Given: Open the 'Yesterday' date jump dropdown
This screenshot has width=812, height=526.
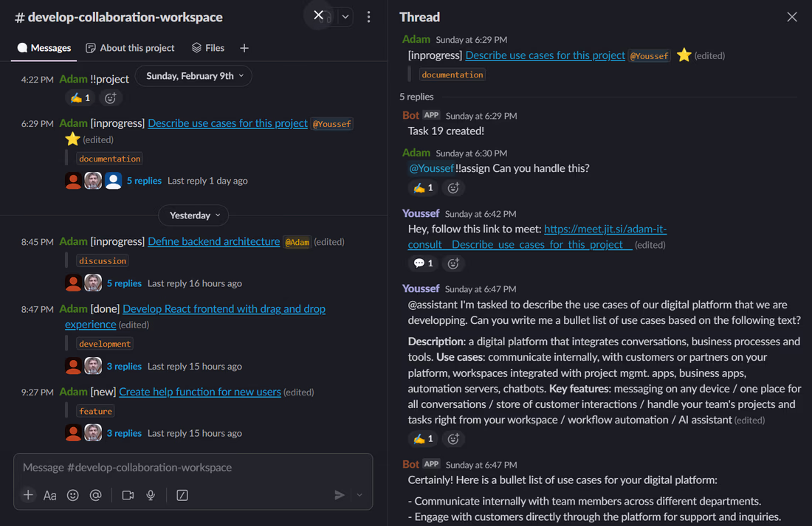Looking at the screenshot, I should coord(193,215).
